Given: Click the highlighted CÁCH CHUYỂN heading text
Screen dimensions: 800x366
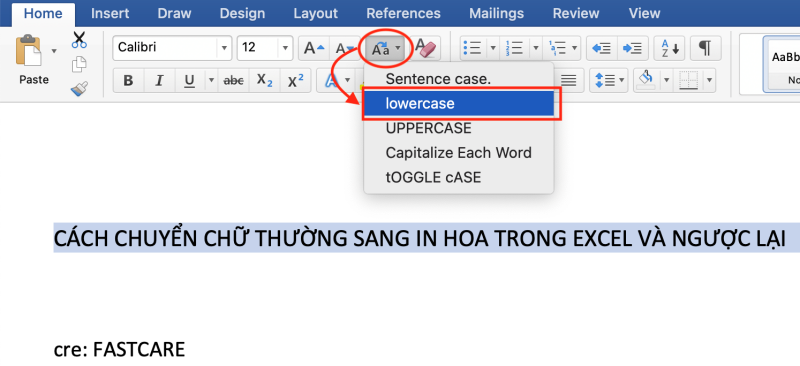Looking at the screenshot, I should tap(420, 238).
